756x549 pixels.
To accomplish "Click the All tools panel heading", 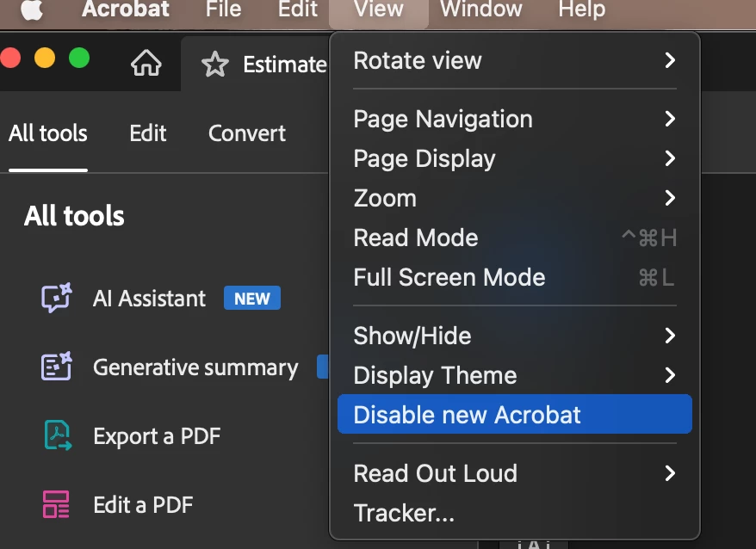I will pyautogui.click(x=74, y=215).
